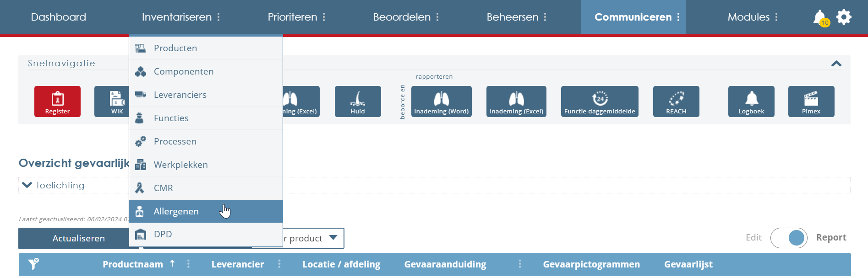
Task: Open Functie daggemiddelde tile
Action: (599, 102)
